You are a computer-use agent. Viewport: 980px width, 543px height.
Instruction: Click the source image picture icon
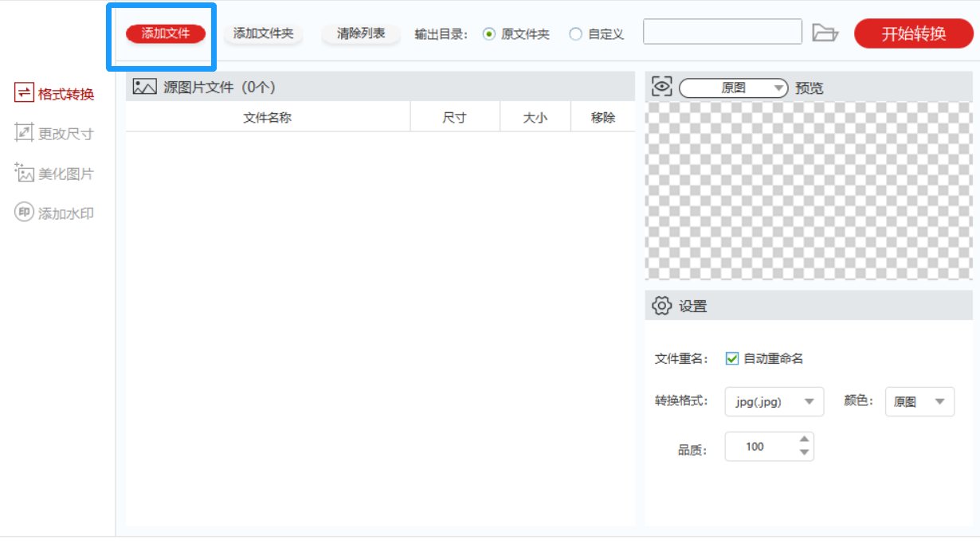tap(144, 88)
